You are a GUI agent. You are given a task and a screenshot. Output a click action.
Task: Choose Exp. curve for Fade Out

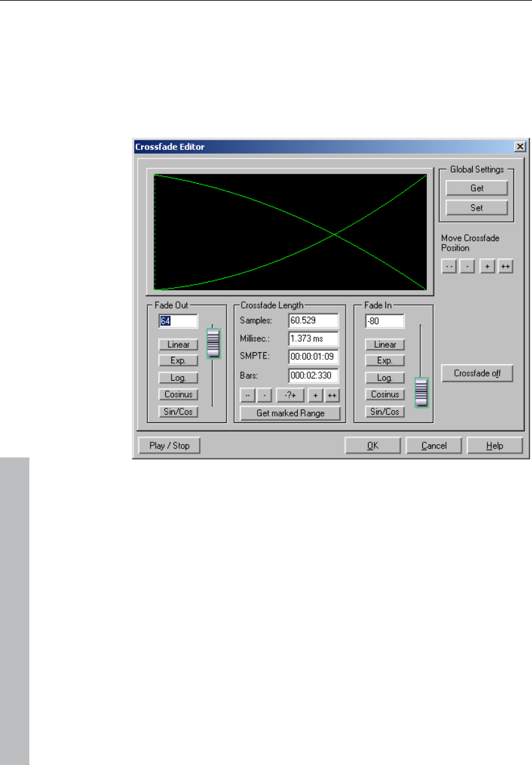pos(178,360)
